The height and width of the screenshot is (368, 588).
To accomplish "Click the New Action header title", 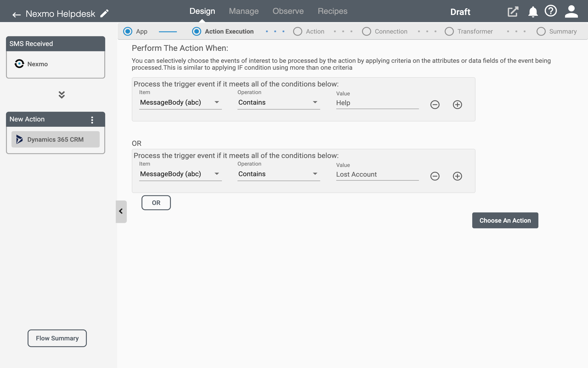I will [x=27, y=119].
